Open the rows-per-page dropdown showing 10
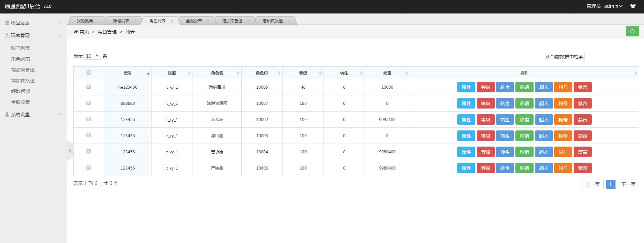 93,56
